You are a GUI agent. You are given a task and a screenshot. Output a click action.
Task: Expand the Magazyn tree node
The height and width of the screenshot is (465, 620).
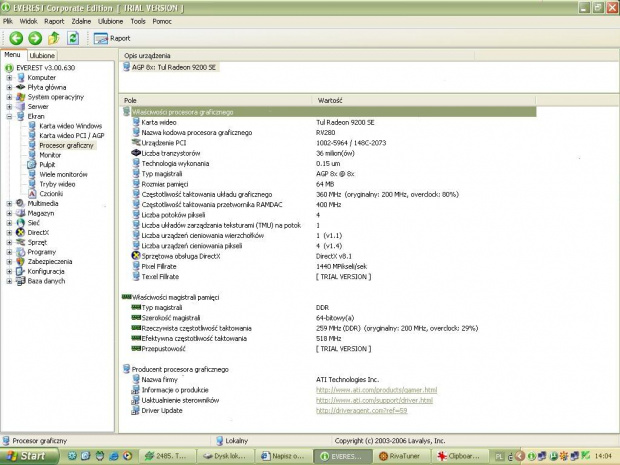pos(9,213)
